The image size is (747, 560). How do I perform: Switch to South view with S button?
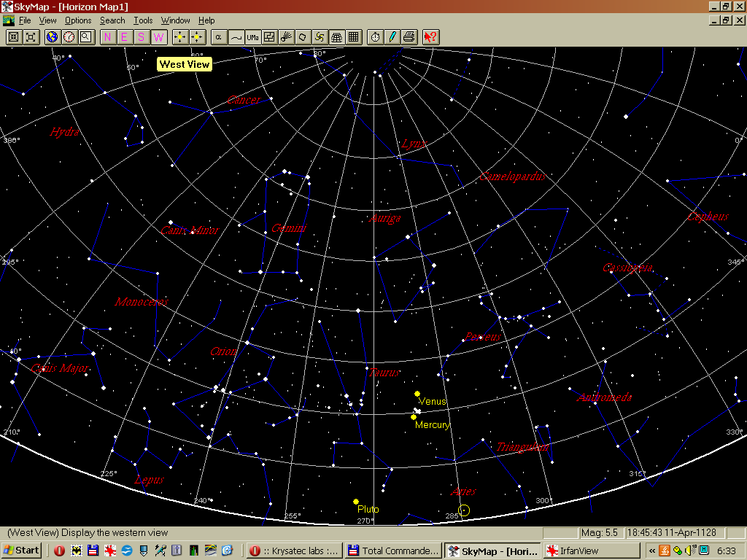tap(141, 37)
